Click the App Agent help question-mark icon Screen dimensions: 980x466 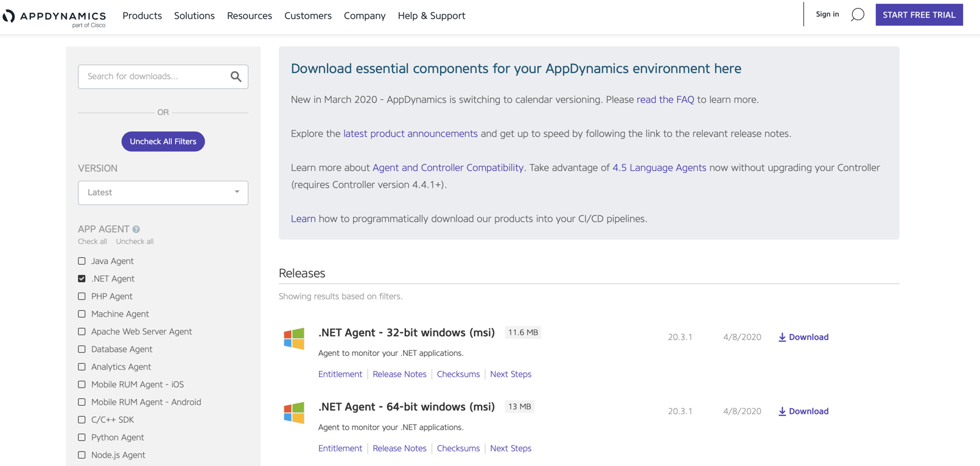136,229
